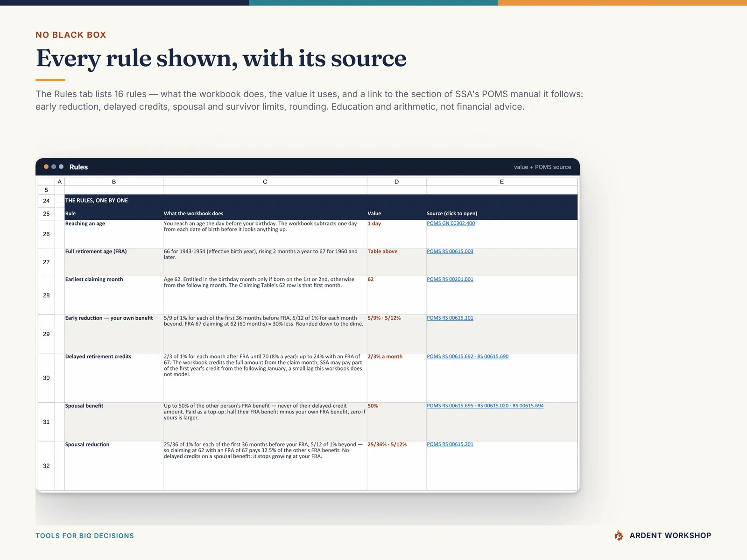This screenshot has width=747, height=560.
Task: Click the middle gray window dot
Action: 54,167
